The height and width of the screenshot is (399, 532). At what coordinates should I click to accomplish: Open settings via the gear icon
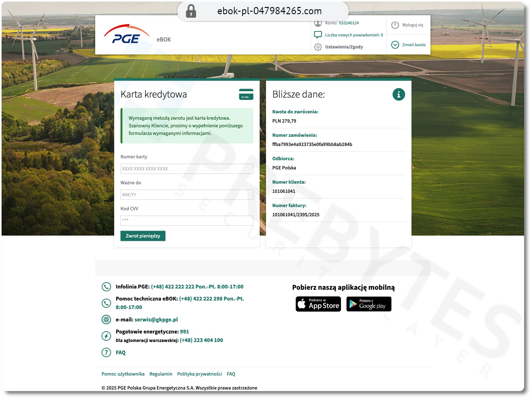pos(318,47)
